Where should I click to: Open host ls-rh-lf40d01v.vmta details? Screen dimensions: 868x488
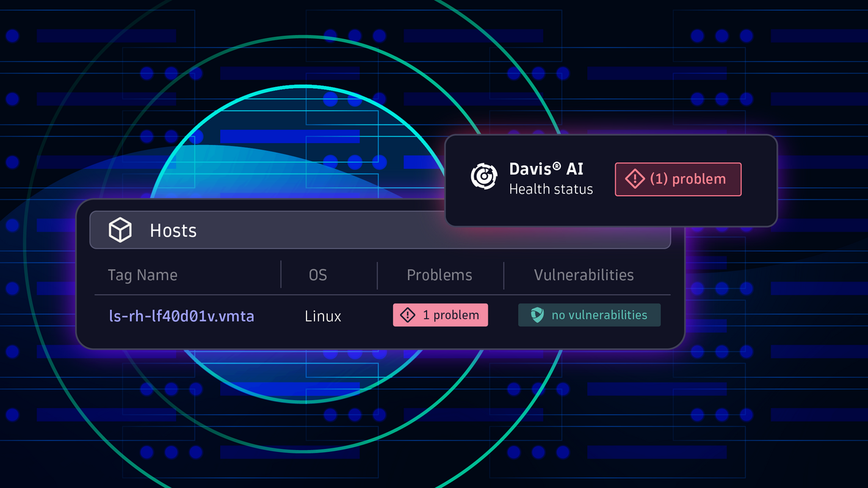point(181,316)
